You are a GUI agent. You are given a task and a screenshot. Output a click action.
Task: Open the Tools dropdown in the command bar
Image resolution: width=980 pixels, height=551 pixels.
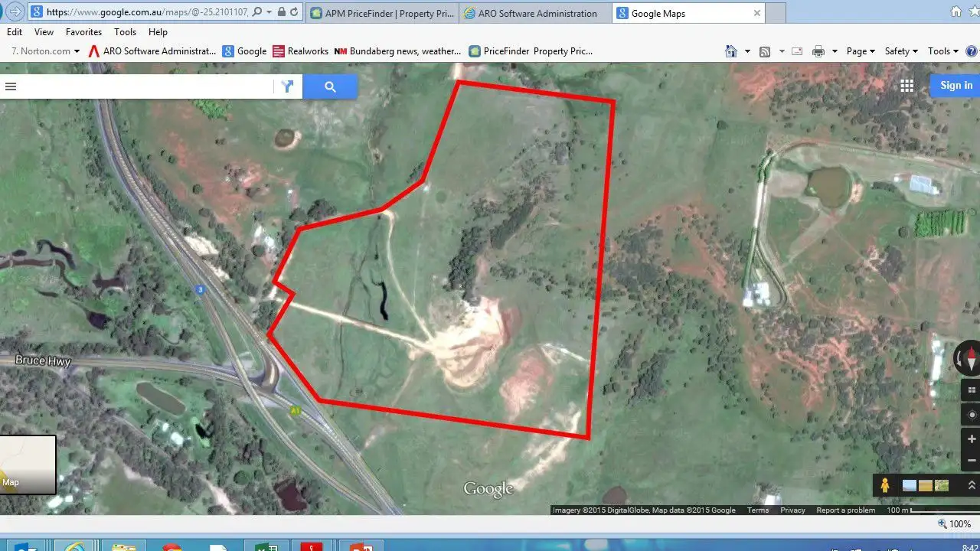pos(939,51)
